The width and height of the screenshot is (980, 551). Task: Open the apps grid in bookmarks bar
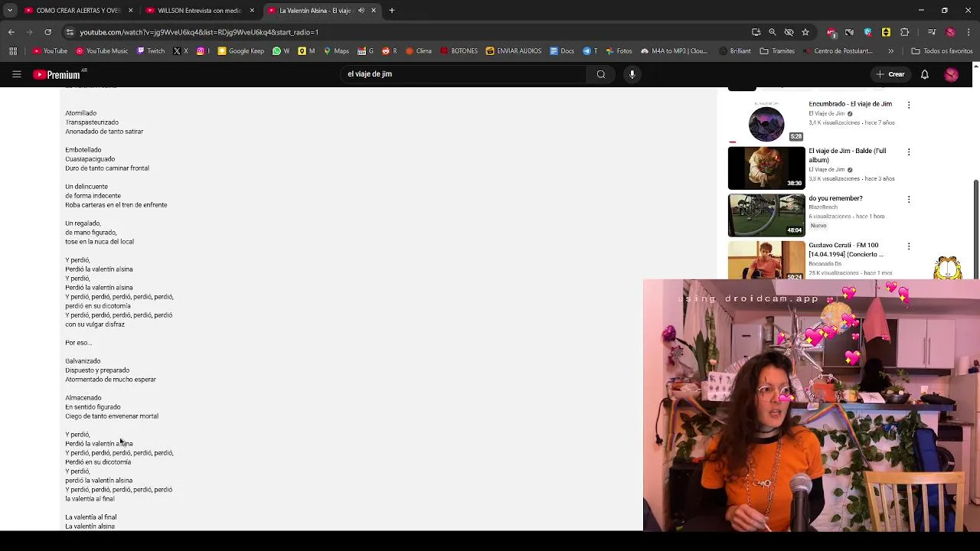pyautogui.click(x=13, y=51)
